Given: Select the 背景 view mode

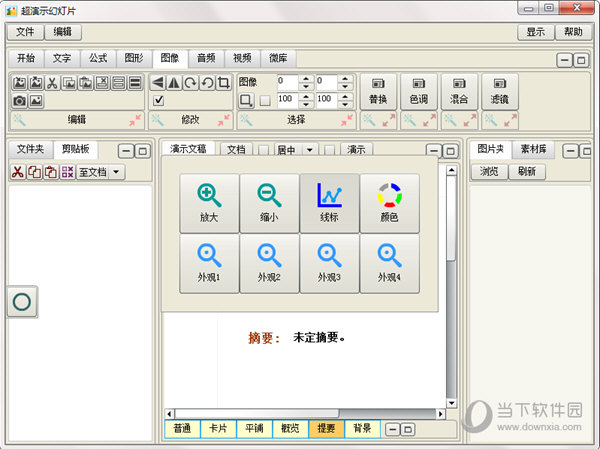Looking at the screenshot, I should click(x=362, y=428).
